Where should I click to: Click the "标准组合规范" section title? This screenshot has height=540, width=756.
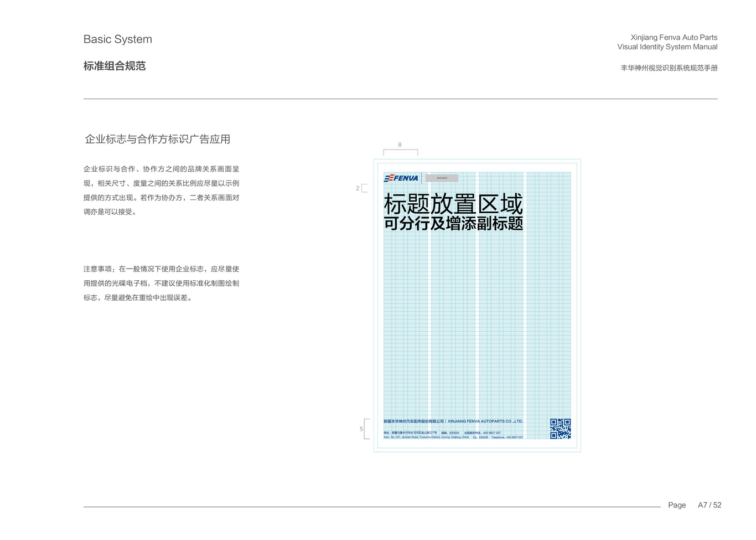[115, 66]
